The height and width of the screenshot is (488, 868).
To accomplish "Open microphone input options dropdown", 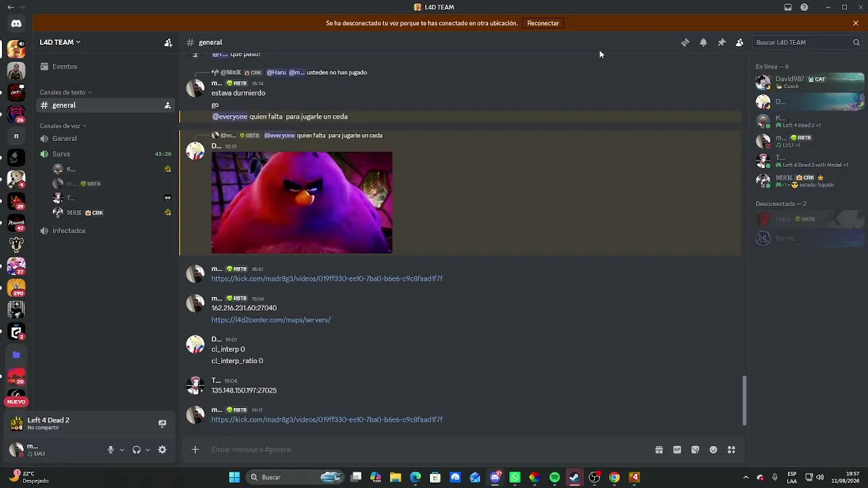I will pos(122,449).
